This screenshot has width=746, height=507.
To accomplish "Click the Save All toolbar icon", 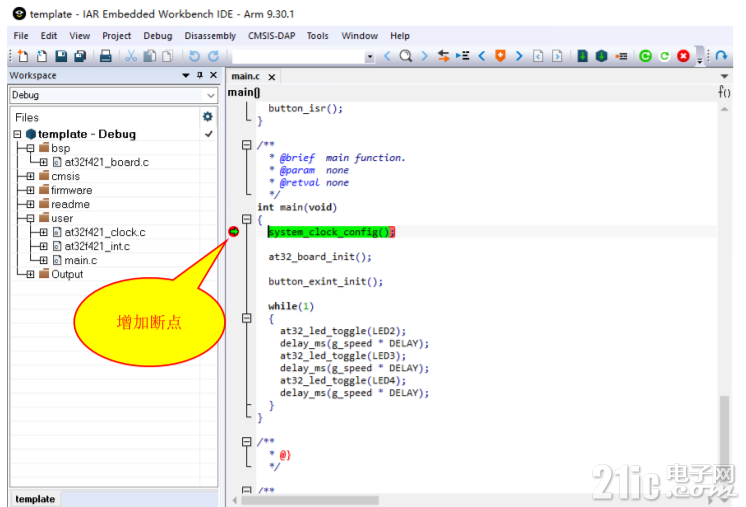I will pyautogui.click(x=80, y=56).
